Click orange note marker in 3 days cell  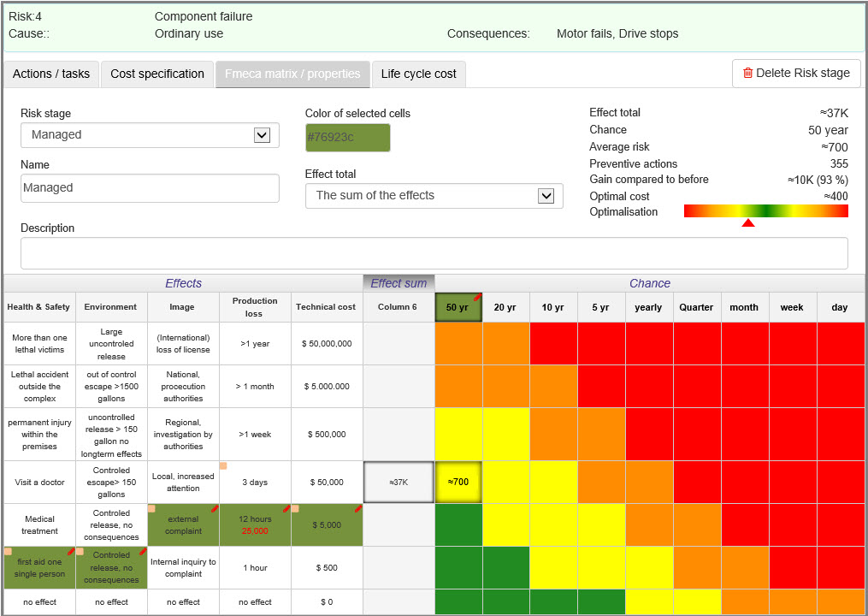pyautogui.click(x=223, y=466)
